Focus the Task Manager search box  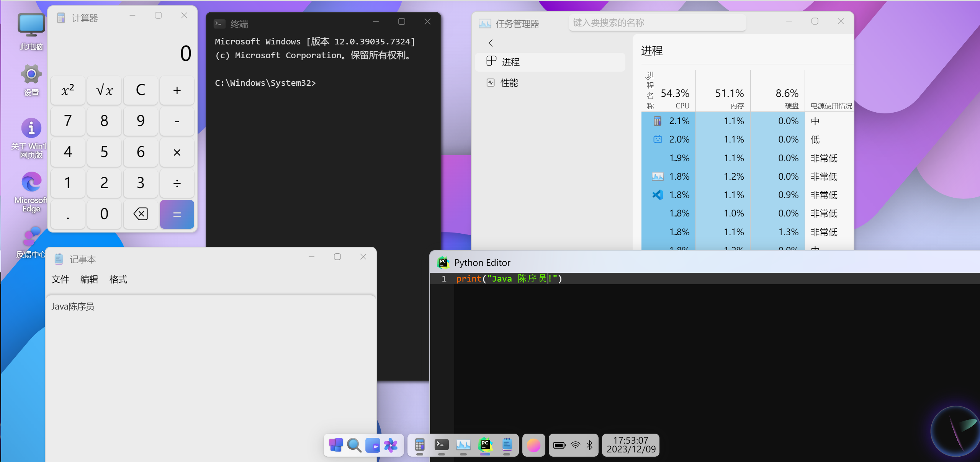(657, 23)
